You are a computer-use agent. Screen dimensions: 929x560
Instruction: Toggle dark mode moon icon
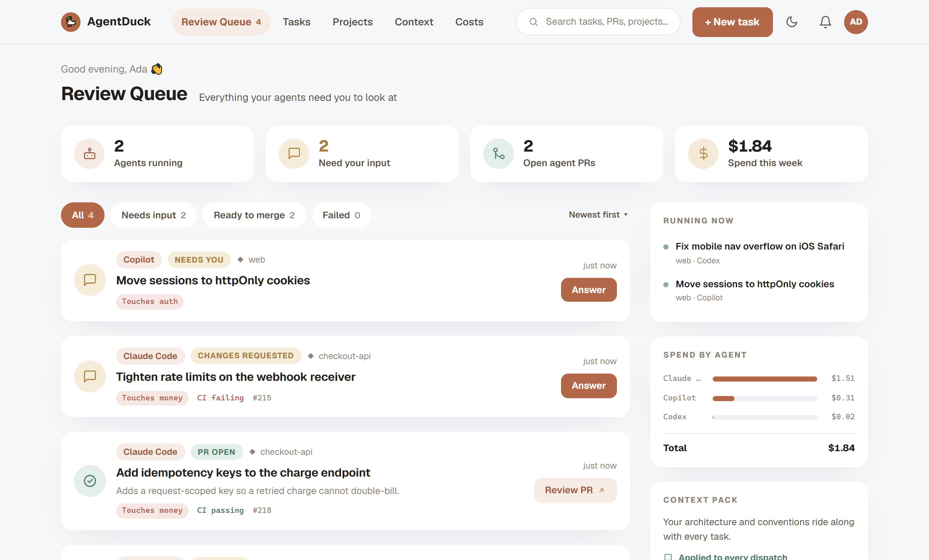tap(791, 22)
